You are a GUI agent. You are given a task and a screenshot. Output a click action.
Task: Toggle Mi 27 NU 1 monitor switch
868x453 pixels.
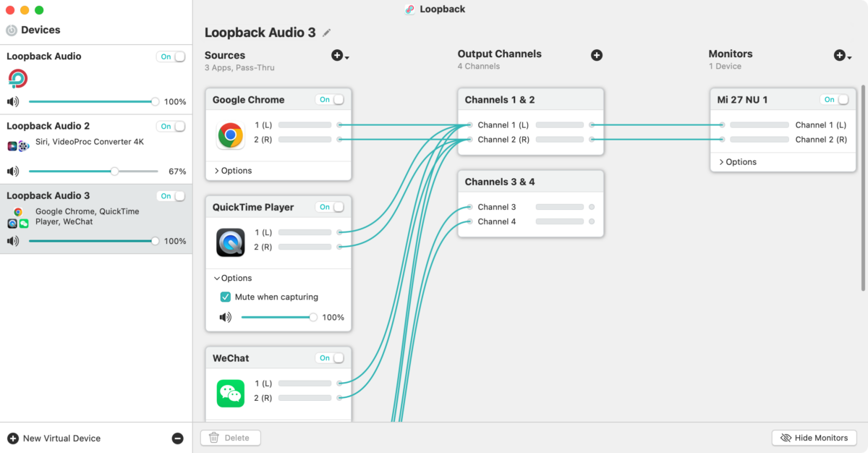click(835, 100)
